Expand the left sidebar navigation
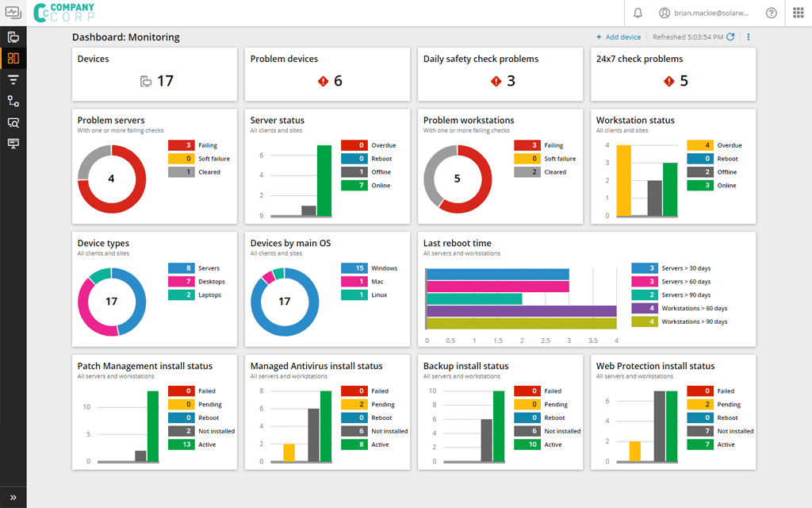 click(13, 498)
